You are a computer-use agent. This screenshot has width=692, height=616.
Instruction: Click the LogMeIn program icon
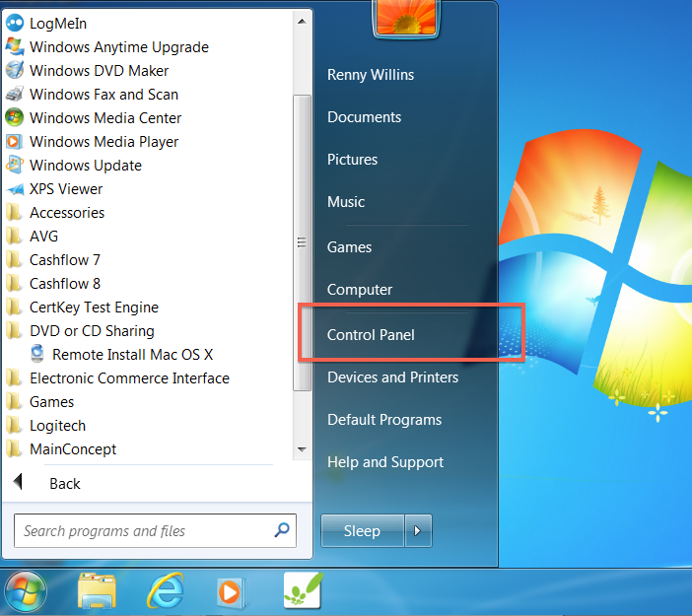click(15, 23)
